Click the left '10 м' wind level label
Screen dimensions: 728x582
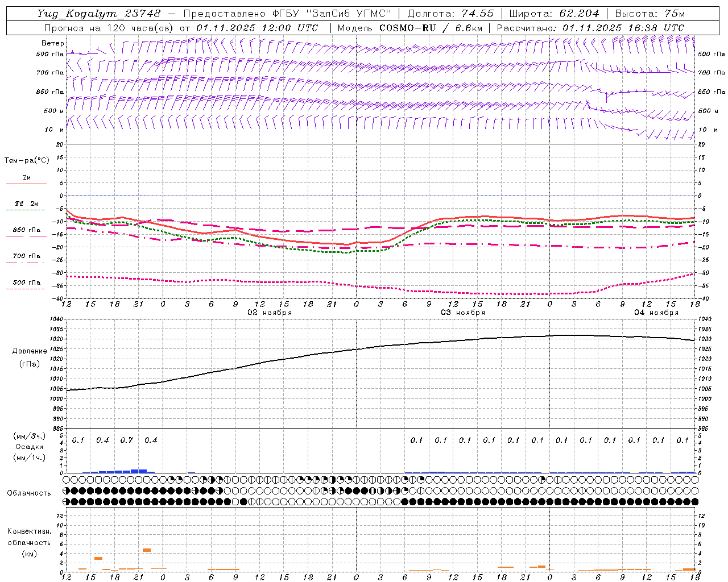(x=54, y=130)
